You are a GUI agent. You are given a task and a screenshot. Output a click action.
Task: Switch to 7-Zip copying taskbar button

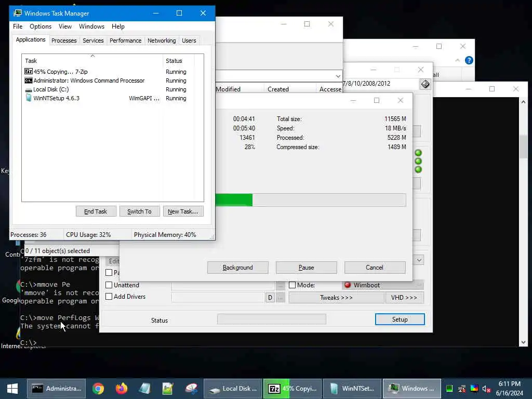point(292,389)
